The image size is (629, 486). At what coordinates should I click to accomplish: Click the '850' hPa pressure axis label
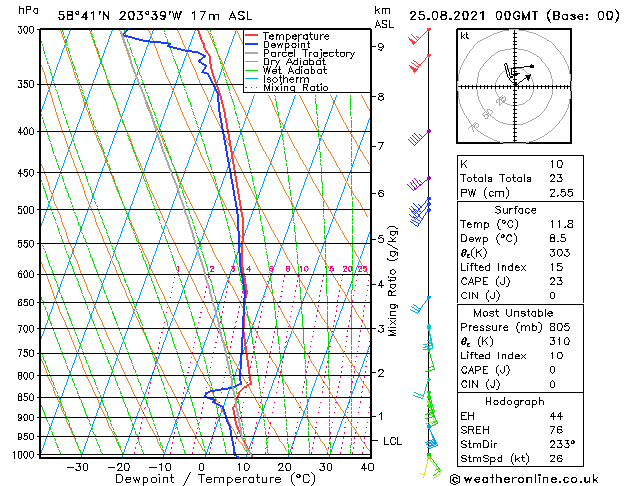point(28,397)
